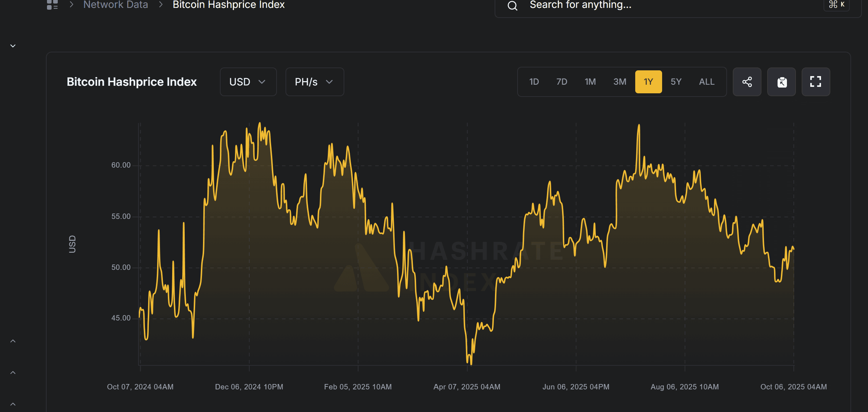Click the share chart icon
The width and height of the screenshot is (868, 412).
[x=747, y=82]
